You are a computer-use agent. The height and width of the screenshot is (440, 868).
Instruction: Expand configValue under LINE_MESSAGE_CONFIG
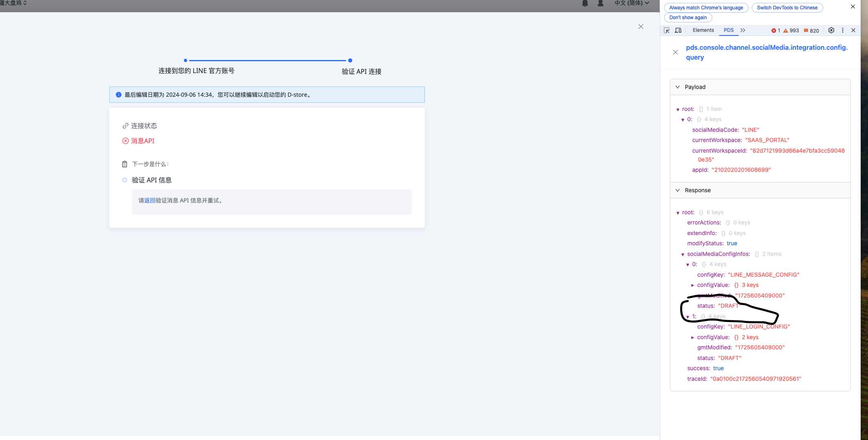[693, 285]
